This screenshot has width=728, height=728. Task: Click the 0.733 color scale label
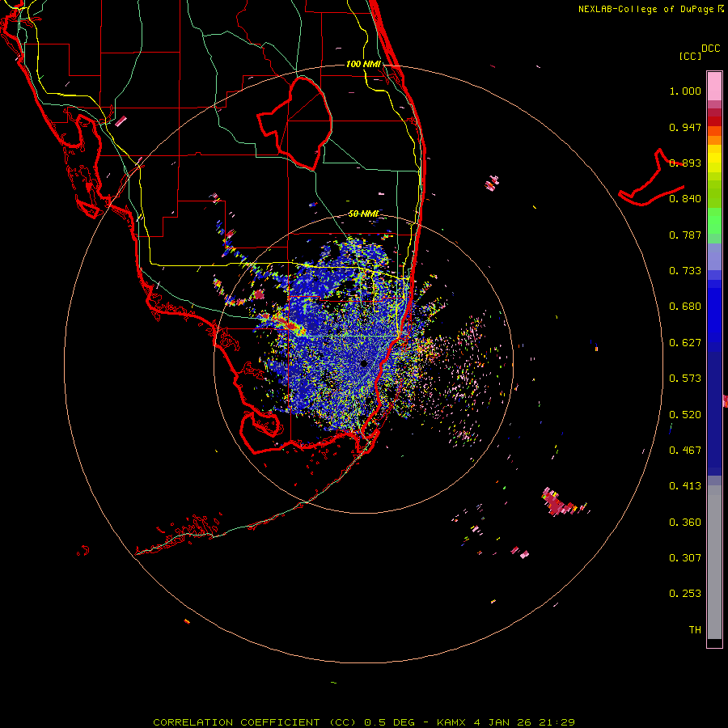coord(685,271)
